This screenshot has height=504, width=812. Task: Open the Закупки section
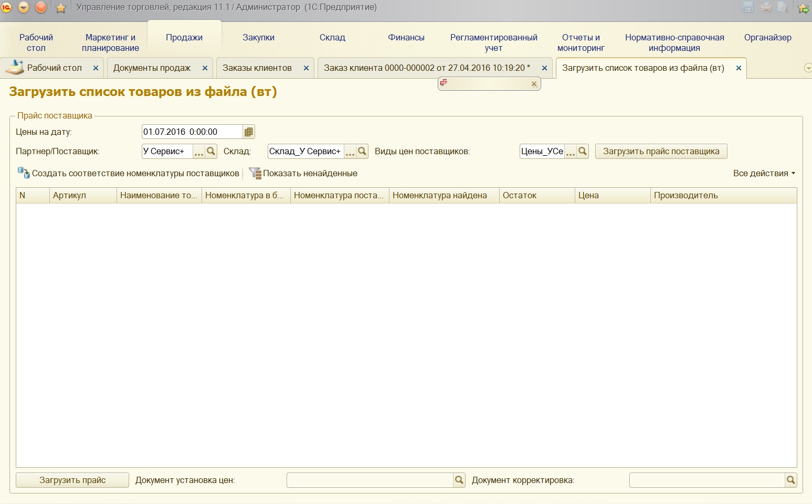[258, 38]
